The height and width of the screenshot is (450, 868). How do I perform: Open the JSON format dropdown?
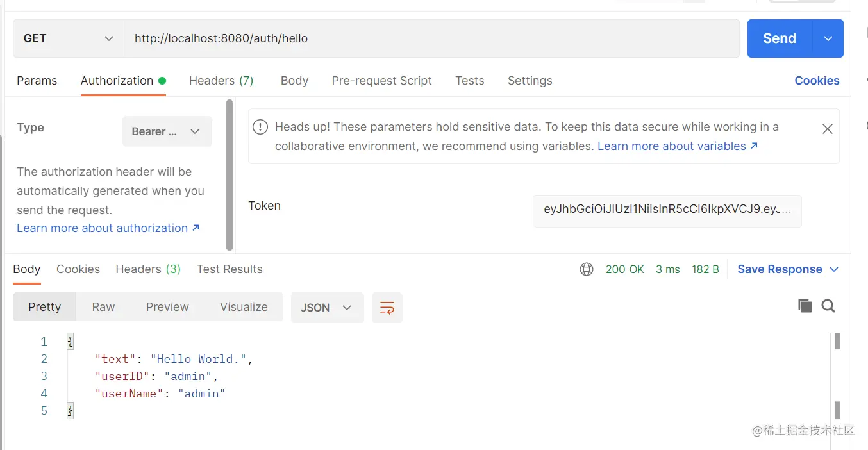click(x=327, y=307)
